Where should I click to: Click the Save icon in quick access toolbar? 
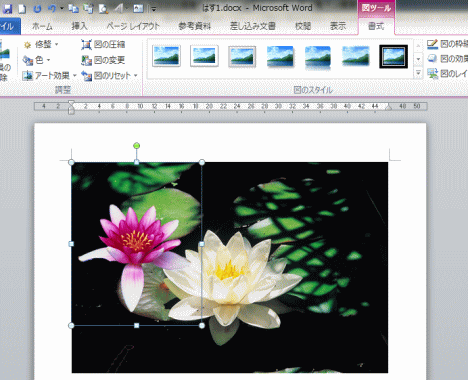coord(7,9)
